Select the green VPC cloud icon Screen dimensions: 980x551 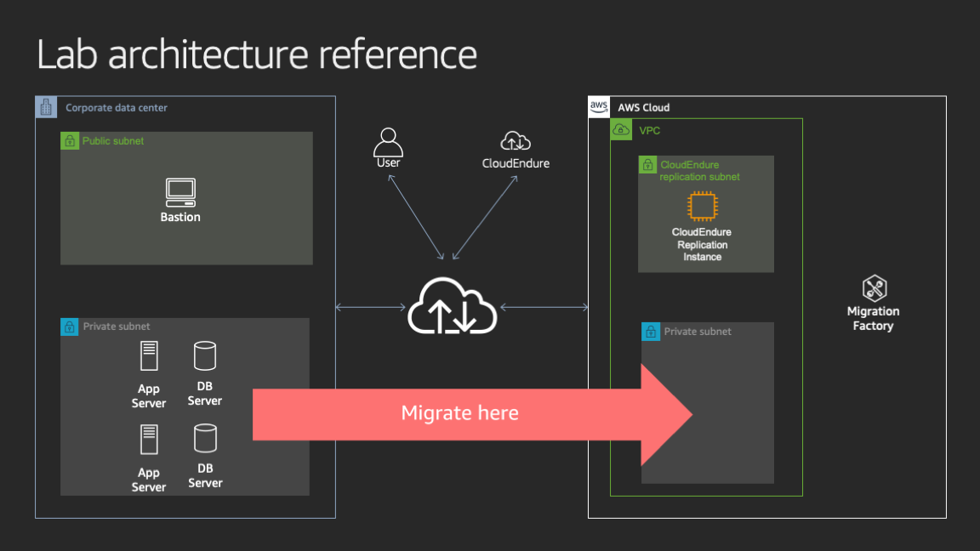tap(621, 130)
